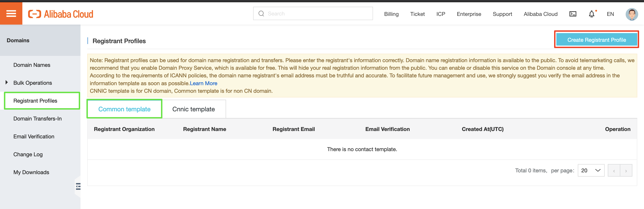Open the EN language selector
Viewport: 644px width, 209px height.
(610, 14)
